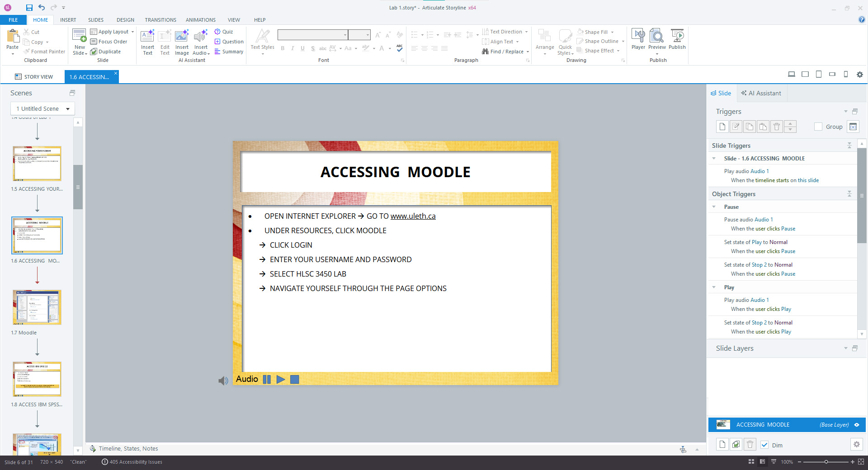Select the Insert Image tool
The height and width of the screenshot is (470, 868).
(x=182, y=41)
